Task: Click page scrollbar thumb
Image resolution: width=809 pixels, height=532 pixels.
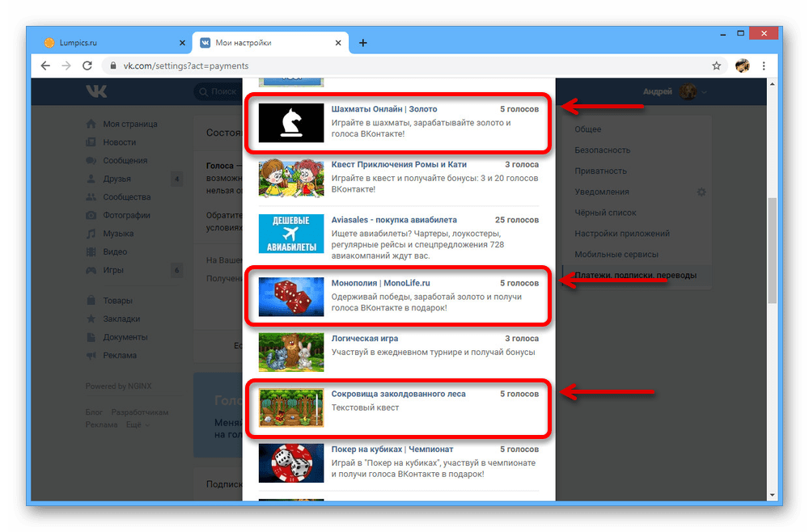Action: coord(772,251)
